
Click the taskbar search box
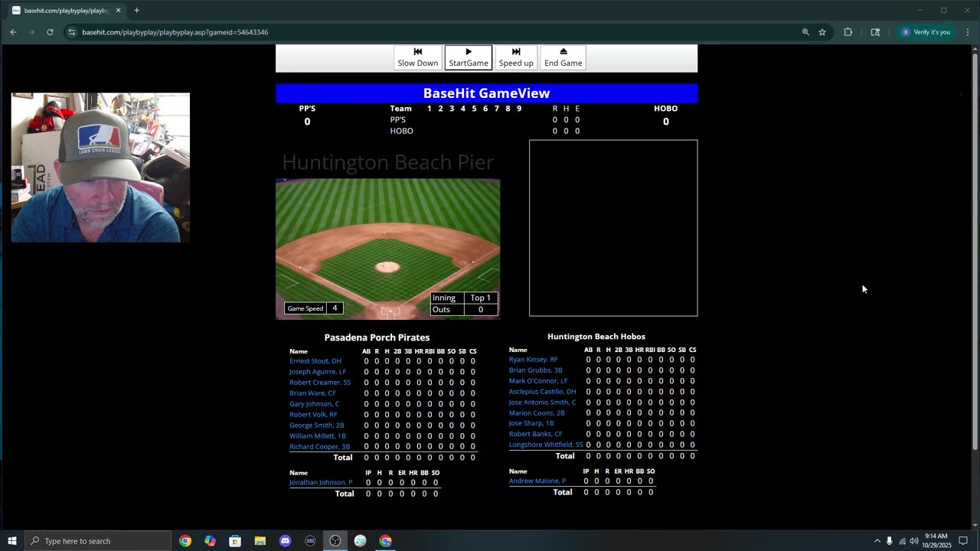coord(98,541)
